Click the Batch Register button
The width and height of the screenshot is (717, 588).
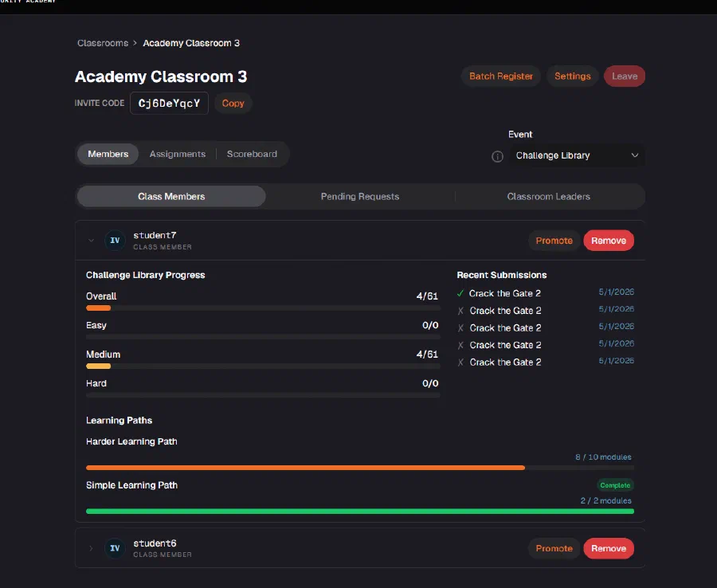tap(501, 76)
